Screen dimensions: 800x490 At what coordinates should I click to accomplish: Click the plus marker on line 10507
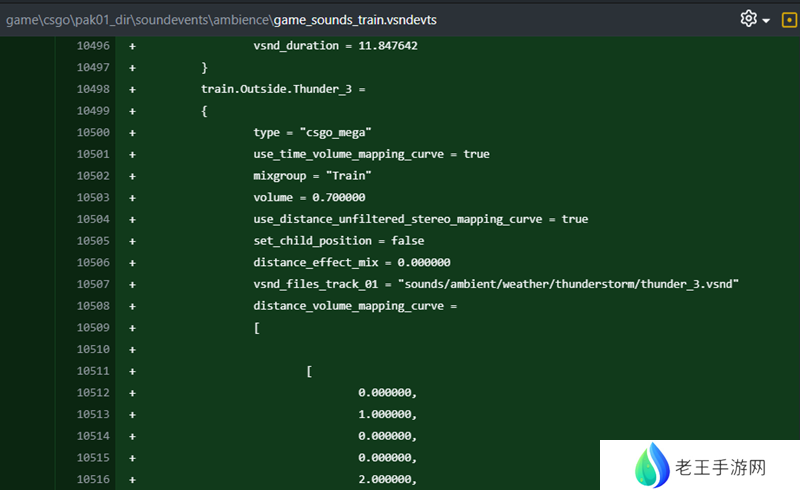tap(132, 284)
